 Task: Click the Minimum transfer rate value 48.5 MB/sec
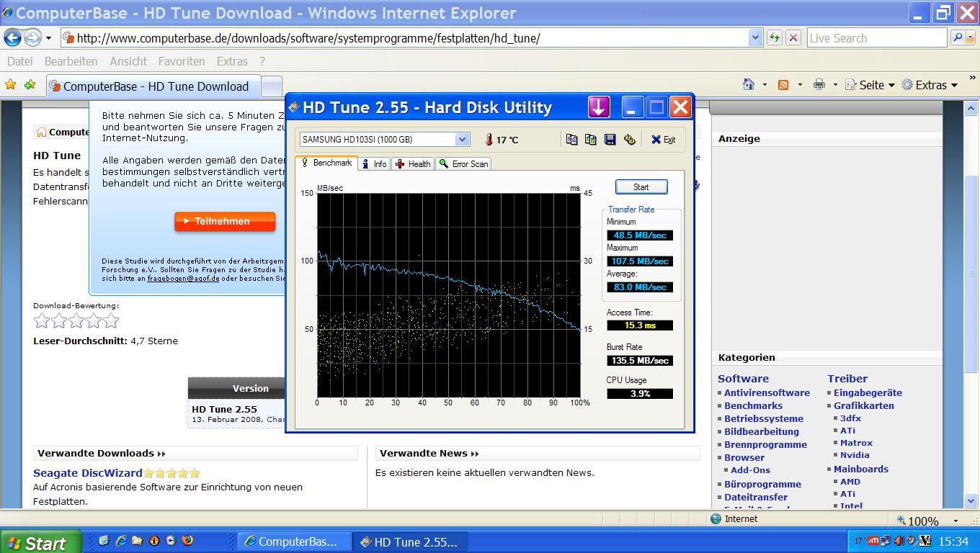point(640,235)
